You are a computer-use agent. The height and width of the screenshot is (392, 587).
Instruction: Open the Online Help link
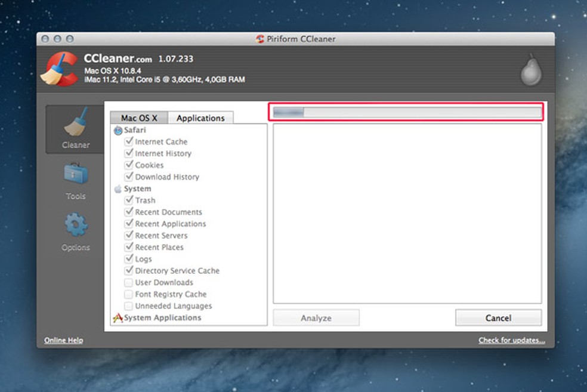(64, 340)
